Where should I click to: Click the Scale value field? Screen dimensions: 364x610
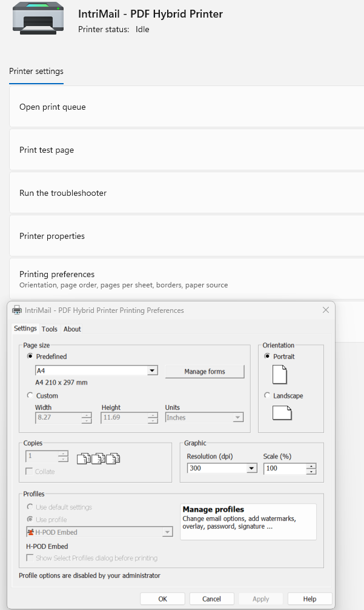click(285, 468)
